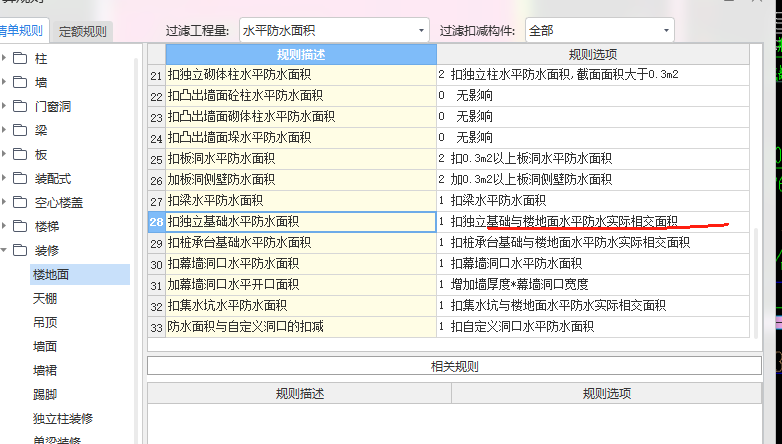
Task: Select row 23 扣凸出墙面砌体柱水平防水面积
Action: point(301,117)
